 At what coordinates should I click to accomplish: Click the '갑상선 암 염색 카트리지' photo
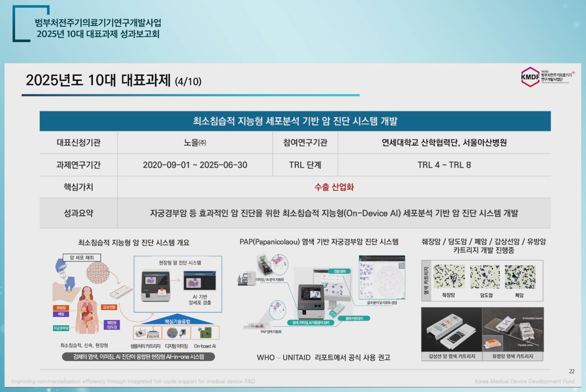tap(452, 329)
